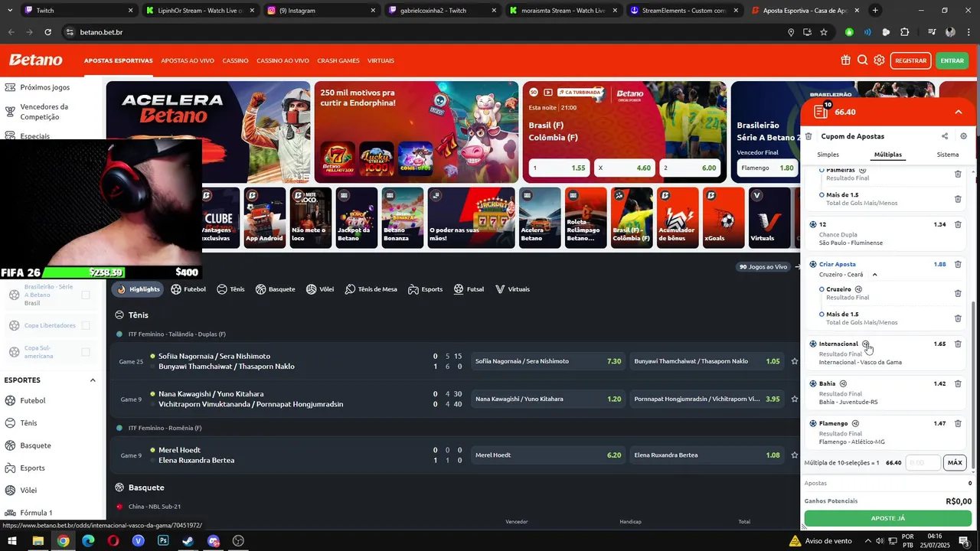
Task: Remove the Palmeiras selection
Action: pyautogui.click(x=958, y=174)
